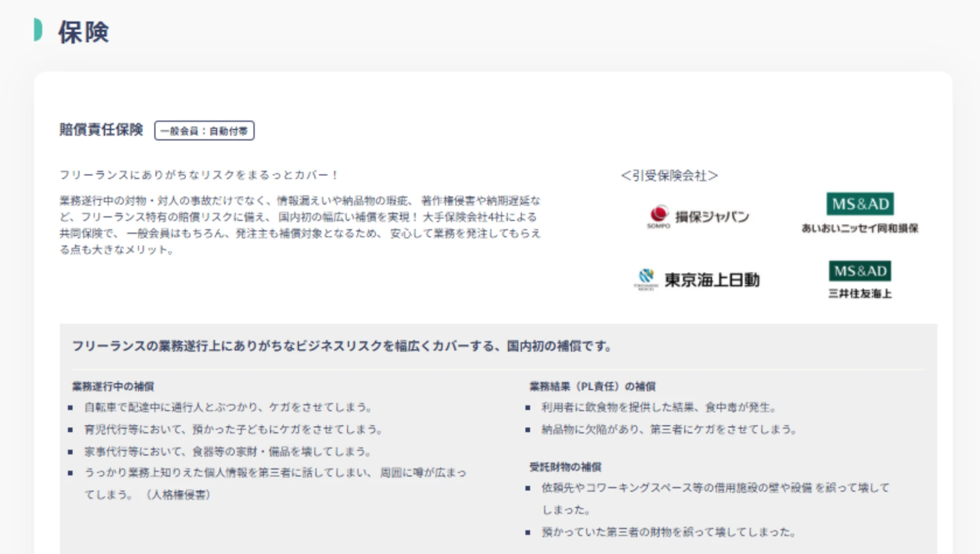This screenshot has height=554, width=980.
Task: Click the 東京海上日動 logo
Action: point(697,280)
